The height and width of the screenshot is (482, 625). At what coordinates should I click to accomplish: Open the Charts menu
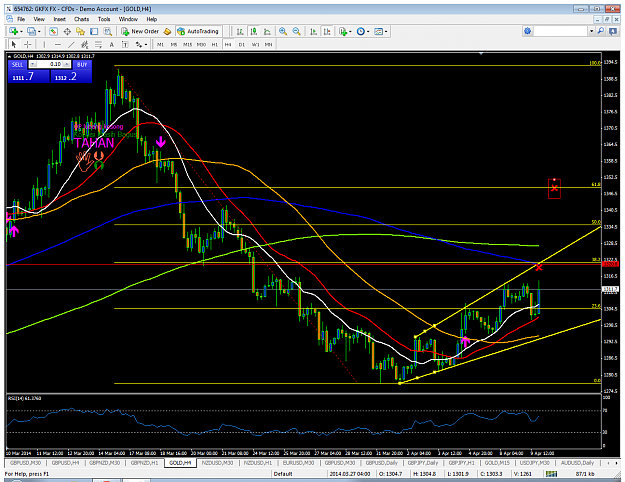[81, 19]
